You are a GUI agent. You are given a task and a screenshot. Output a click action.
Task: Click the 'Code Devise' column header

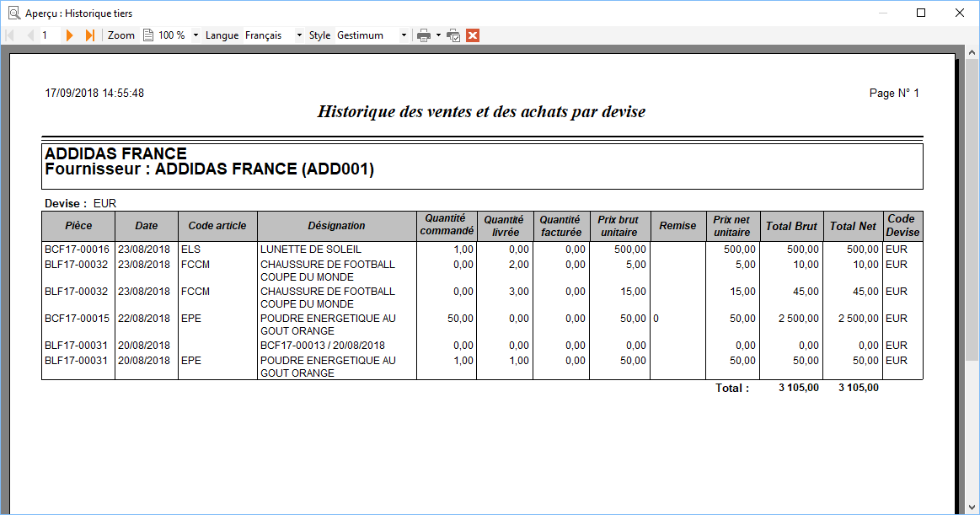click(x=902, y=226)
